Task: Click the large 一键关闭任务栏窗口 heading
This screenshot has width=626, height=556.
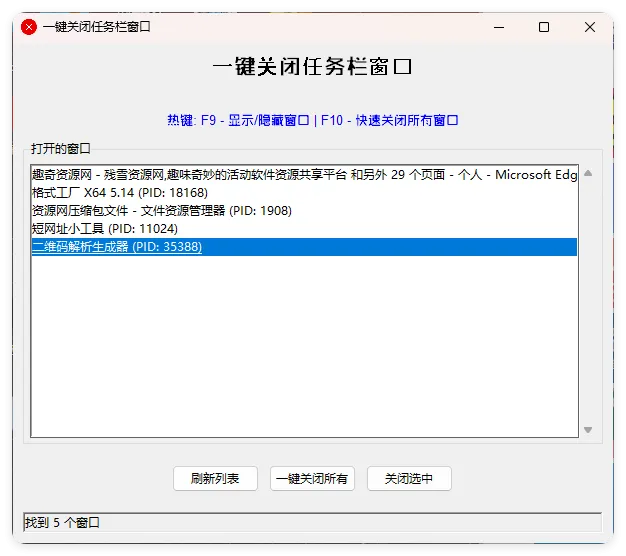Action: click(x=313, y=68)
